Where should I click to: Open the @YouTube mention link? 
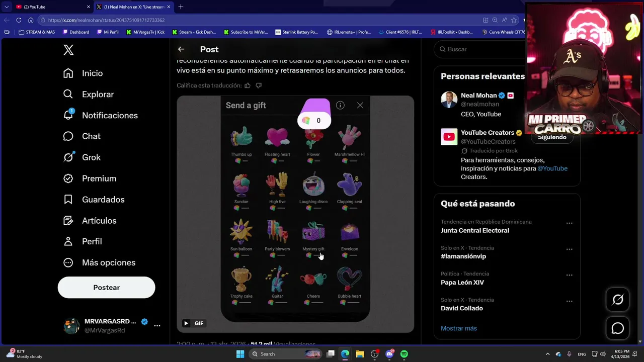pyautogui.click(x=552, y=169)
